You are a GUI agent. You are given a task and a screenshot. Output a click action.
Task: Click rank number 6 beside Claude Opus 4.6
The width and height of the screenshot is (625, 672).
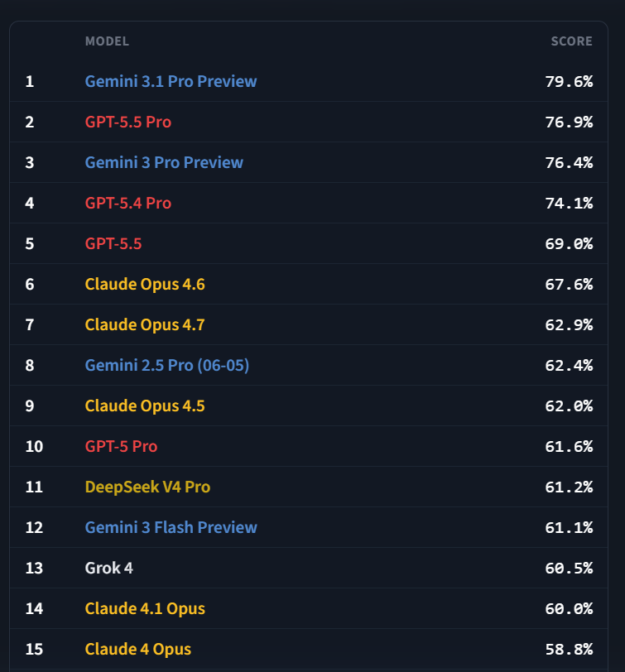(x=30, y=284)
